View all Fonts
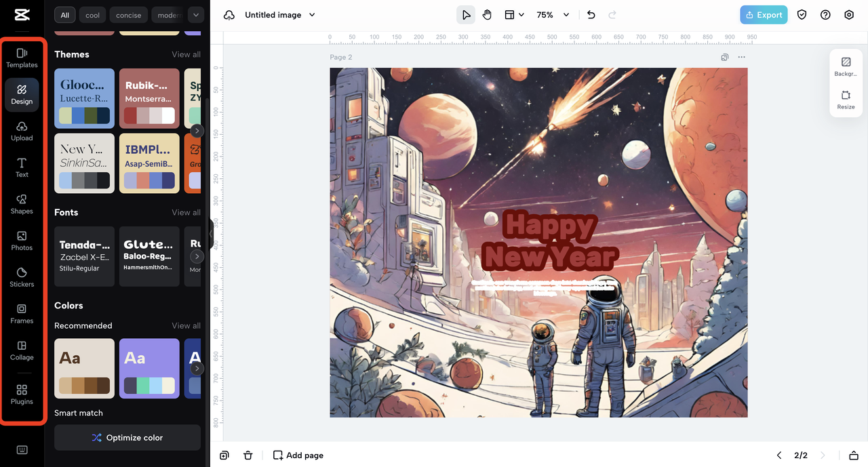This screenshot has width=868, height=467. tap(186, 212)
